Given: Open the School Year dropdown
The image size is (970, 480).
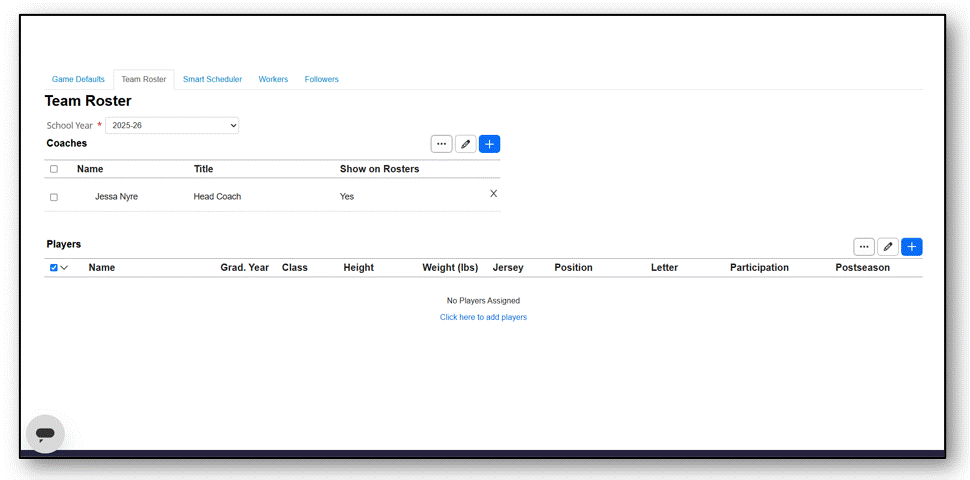Looking at the screenshot, I should (x=172, y=125).
